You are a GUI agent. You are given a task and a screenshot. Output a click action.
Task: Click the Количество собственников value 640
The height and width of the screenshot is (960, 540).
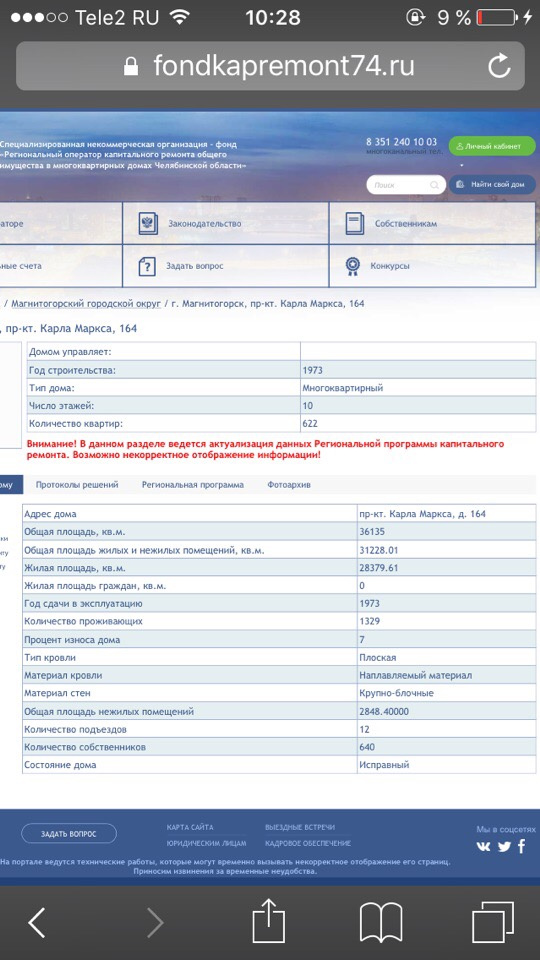367,747
